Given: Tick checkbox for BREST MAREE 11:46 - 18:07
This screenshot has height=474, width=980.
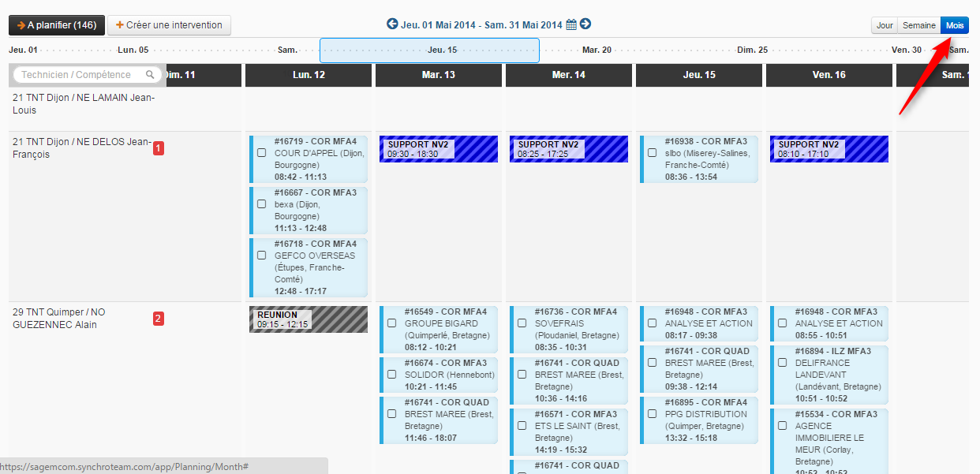Looking at the screenshot, I should click(391, 414).
